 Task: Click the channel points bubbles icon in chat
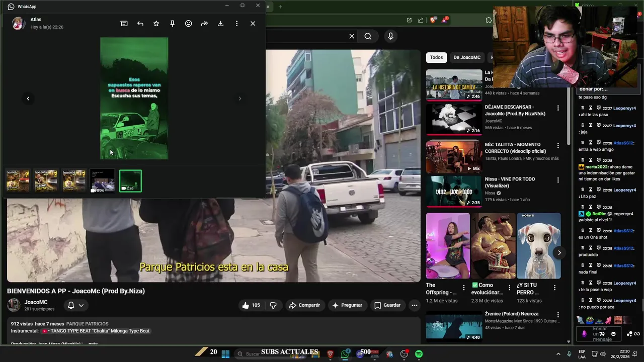629,334
